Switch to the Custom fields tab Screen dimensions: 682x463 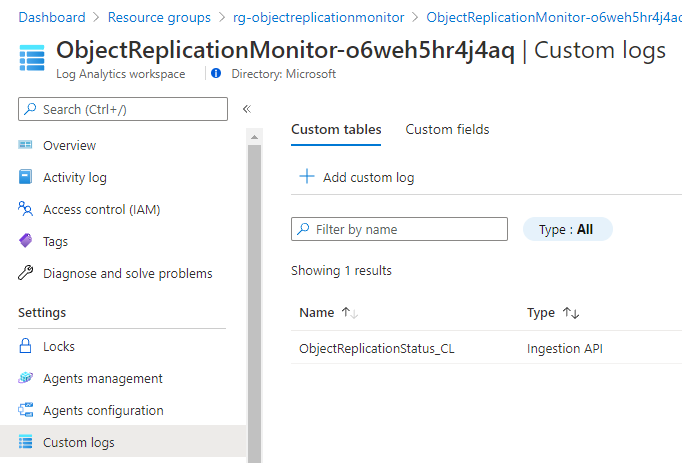pyautogui.click(x=447, y=130)
